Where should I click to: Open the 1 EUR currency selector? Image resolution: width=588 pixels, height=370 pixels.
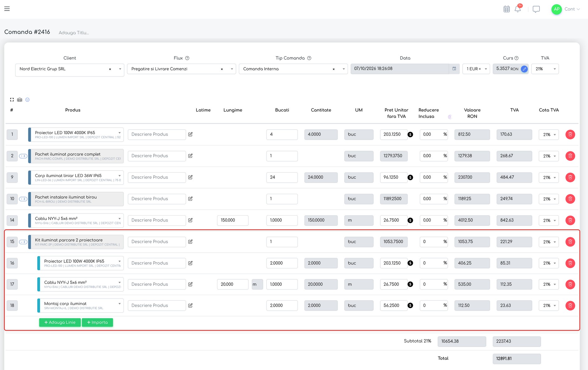tap(476, 69)
